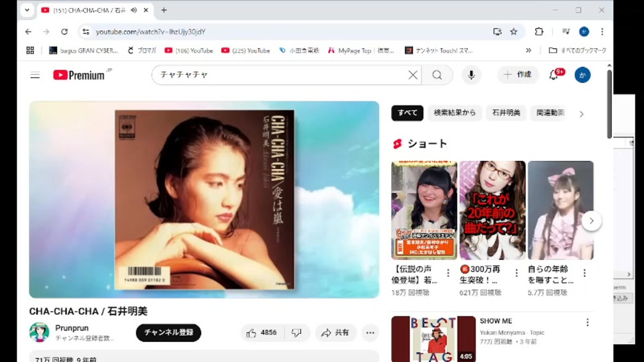Open the 自らの年齢 short thumbnail
The width and height of the screenshot is (644, 362).
560,210
